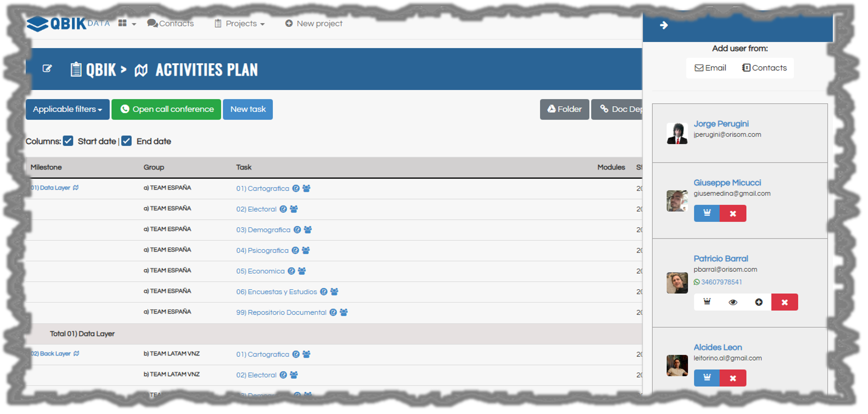868x414 pixels.
Task: Open the grid apps dropdown in navbar
Action: tap(127, 24)
